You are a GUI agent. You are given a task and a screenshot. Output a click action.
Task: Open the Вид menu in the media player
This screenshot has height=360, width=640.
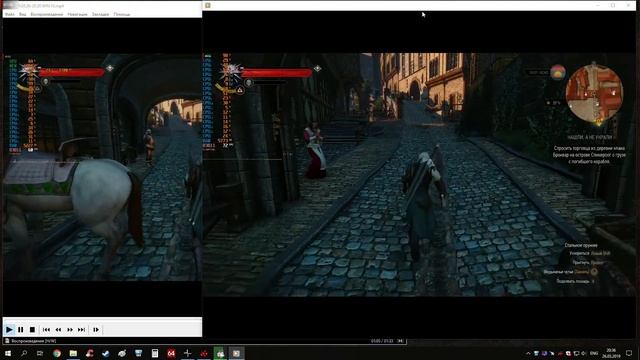tap(22, 14)
